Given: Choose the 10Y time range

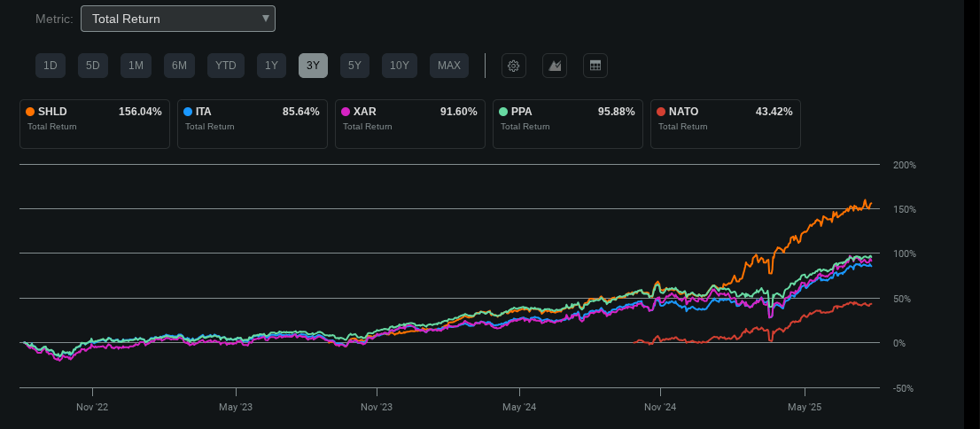Looking at the screenshot, I should 400,66.
